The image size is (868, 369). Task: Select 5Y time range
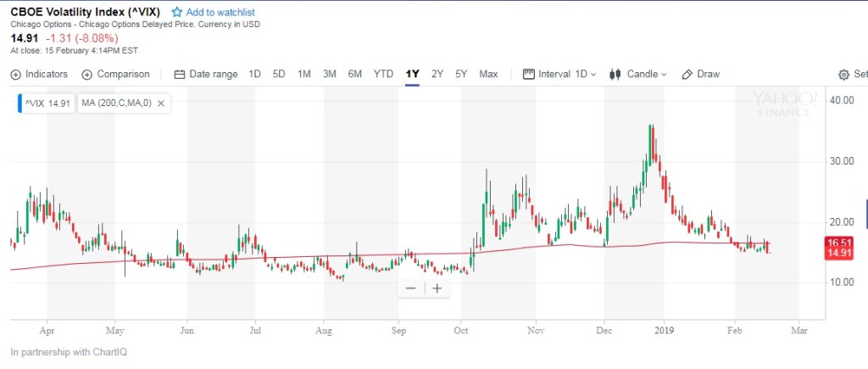(x=461, y=75)
